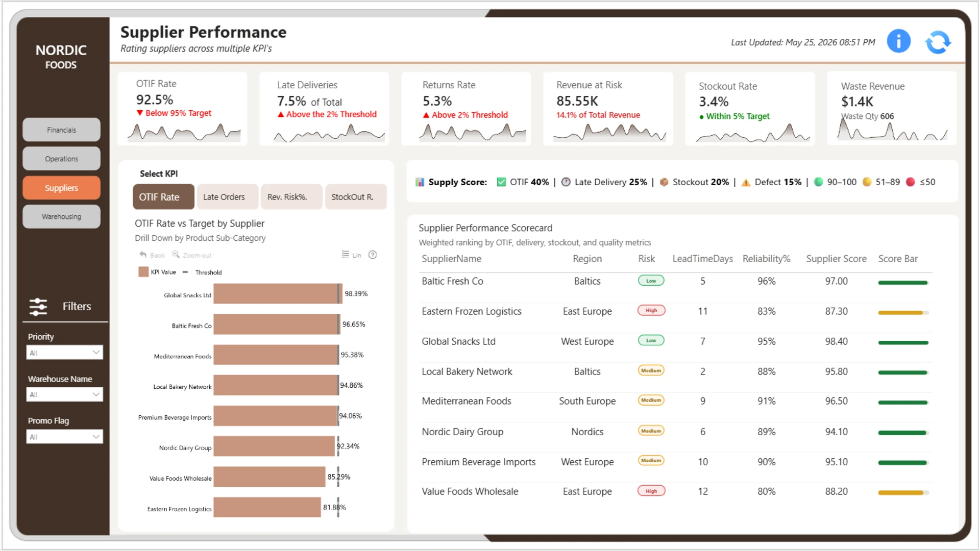The height and width of the screenshot is (551, 980).
Task: Click the High risk badge for Value Foods Wholesale
Action: tap(651, 491)
